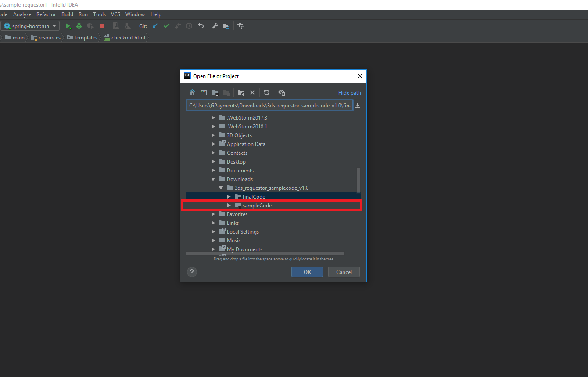The width and height of the screenshot is (588, 377).
Task: Collapse the Downloads folder arrow
Action: (213, 179)
